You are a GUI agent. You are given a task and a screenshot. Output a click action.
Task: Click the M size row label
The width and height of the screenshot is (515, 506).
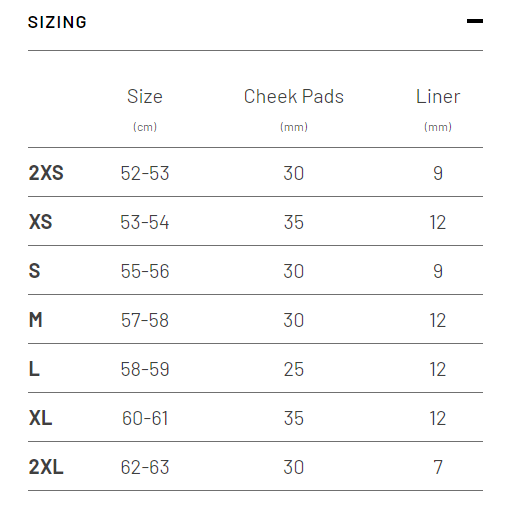point(36,320)
